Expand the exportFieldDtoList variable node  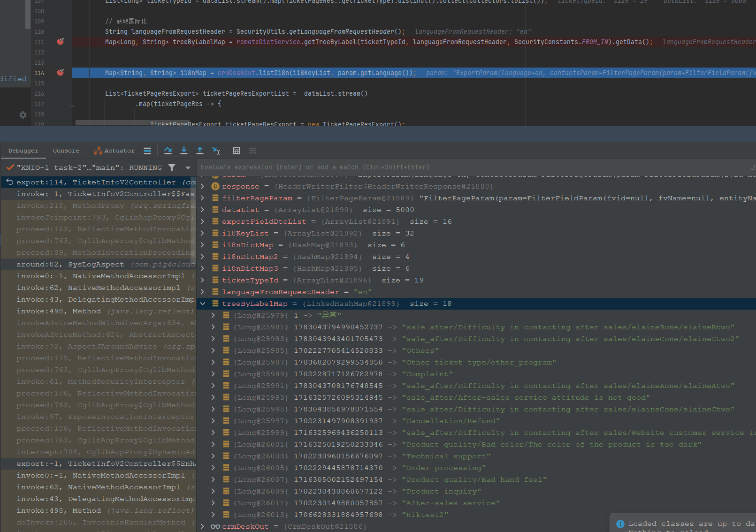pos(203,221)
